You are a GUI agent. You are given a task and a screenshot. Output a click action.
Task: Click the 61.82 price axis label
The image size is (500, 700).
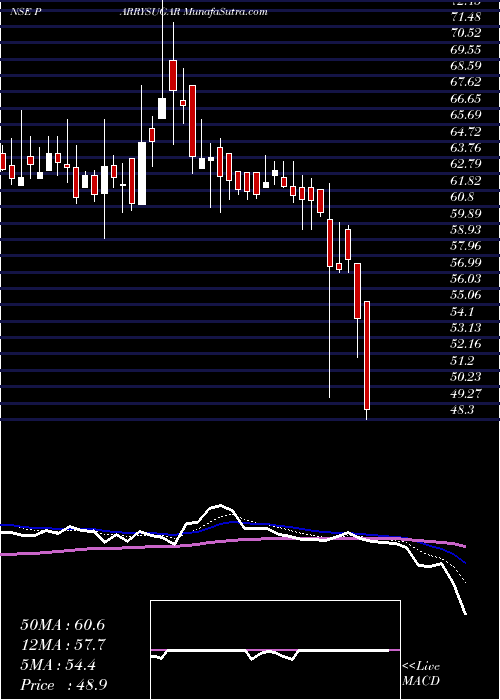coord(466,180)
